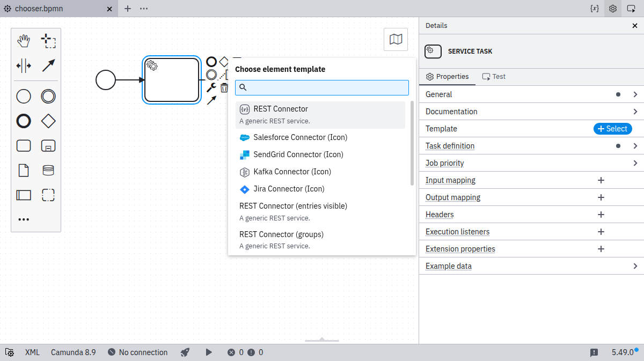
Task: Activate the hand tool in the palette
Action: coord(24,41)
